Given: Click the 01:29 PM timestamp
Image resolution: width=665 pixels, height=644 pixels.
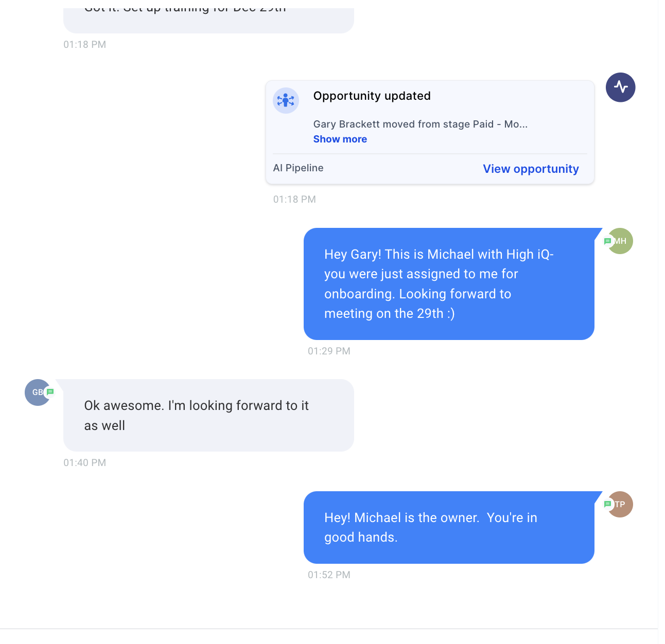Looking at the screenshot, I should (x=329, y=351).
